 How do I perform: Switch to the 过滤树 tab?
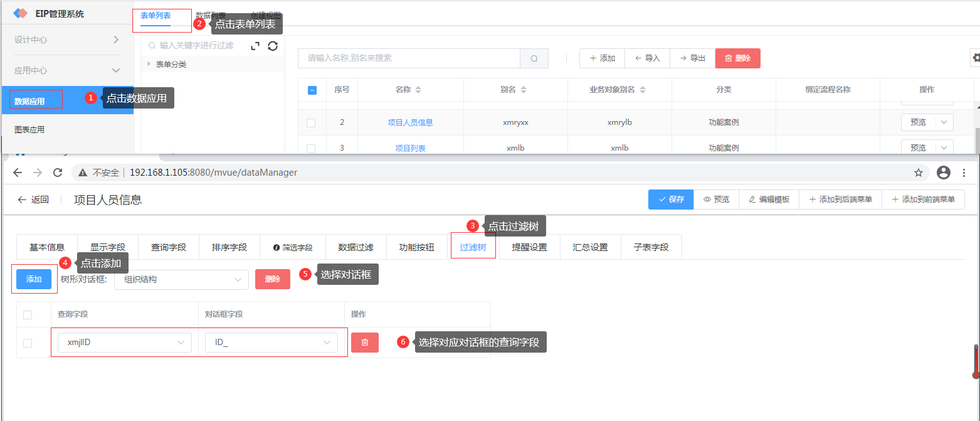pyautogui.click(x=473, y=247)
